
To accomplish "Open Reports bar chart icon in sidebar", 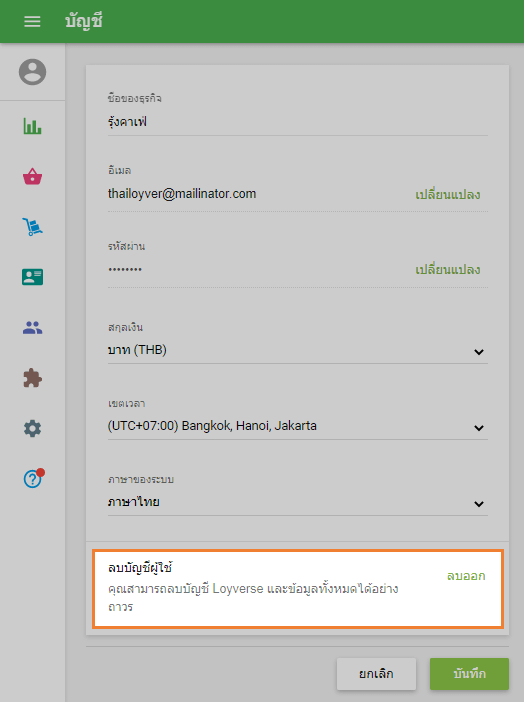I will (x=32, y=126).
